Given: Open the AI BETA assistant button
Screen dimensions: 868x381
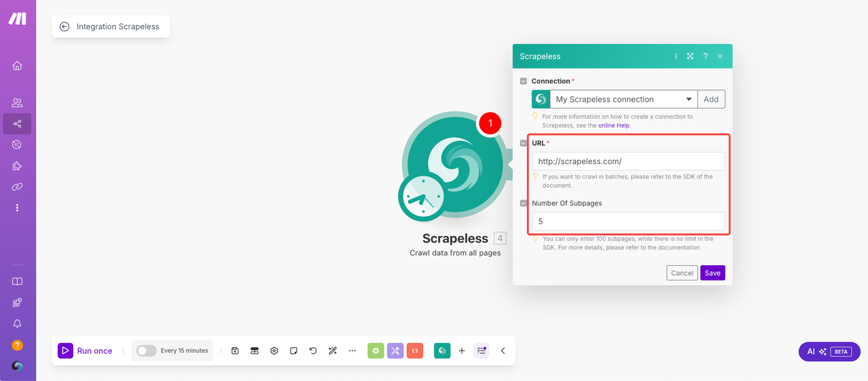Looking at the screenshot, I should tap(829, 351).
